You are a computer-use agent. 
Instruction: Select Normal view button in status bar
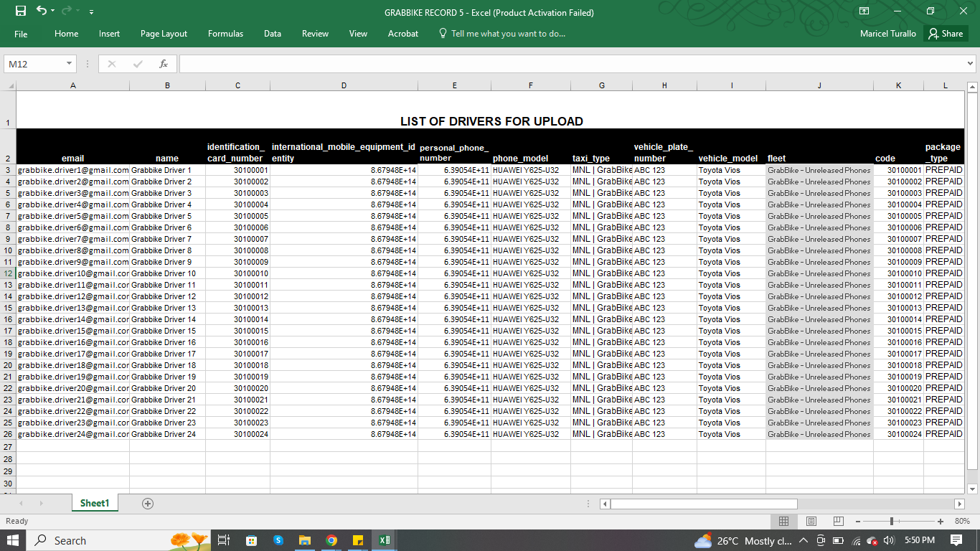pyautogui.click(x=784, y=521)
